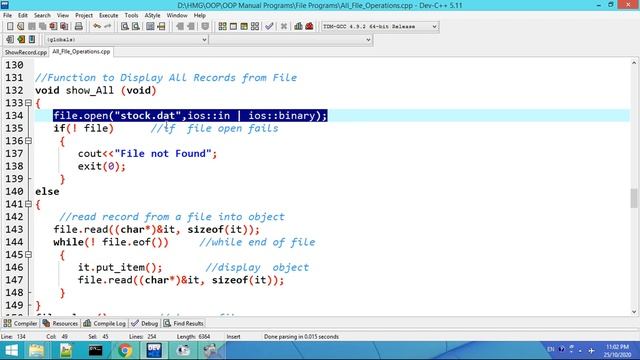
Task: Select the All_File_Operations.cpp tab
Action: (x=81, y=52)
